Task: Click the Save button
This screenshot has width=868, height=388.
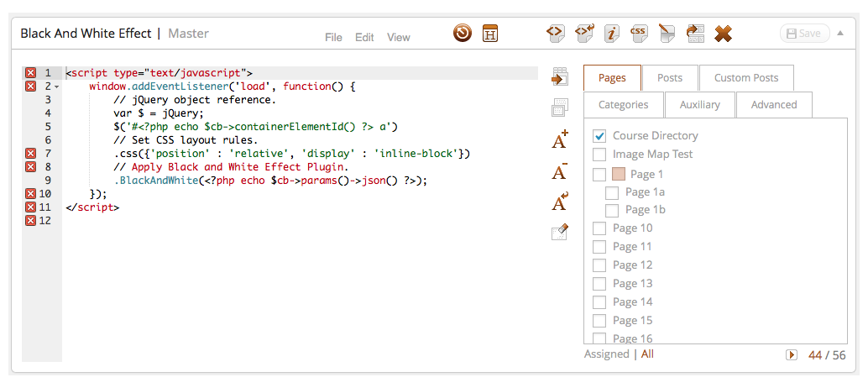Action: 805,34
